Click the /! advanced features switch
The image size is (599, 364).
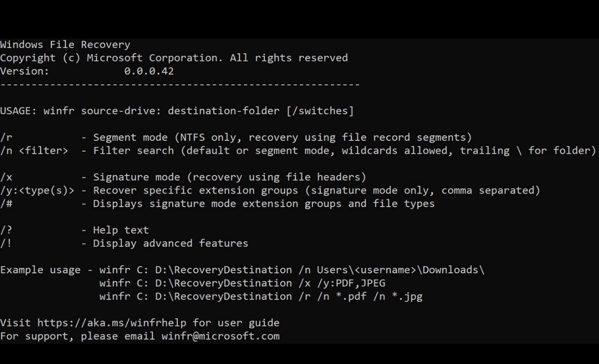tap(6, 243)
